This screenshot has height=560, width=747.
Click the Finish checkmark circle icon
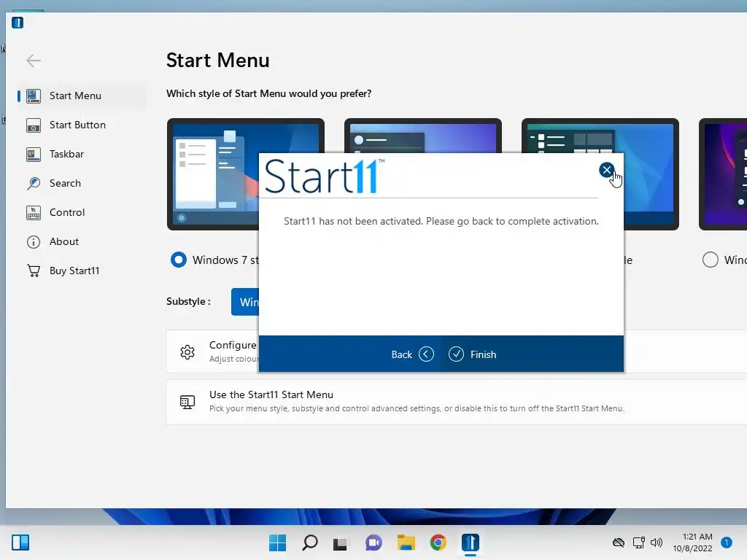[x=456, y=354]
